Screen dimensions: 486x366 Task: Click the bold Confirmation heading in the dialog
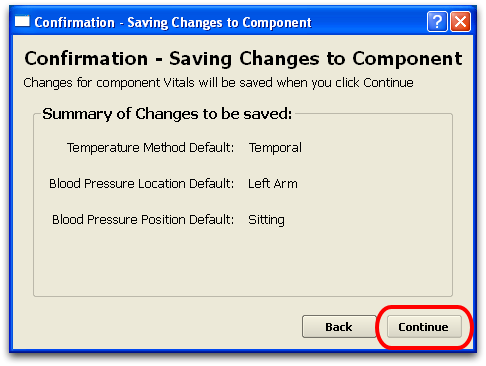point(243,59)
